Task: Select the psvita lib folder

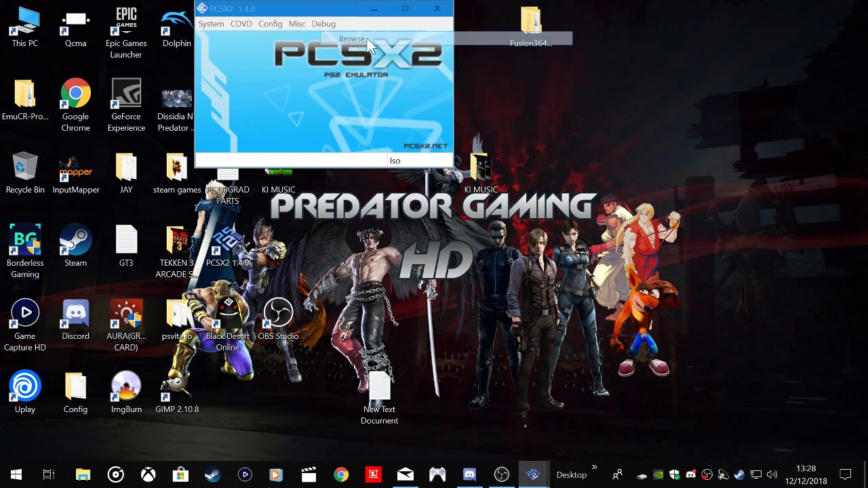Action: pyautogui.click(x=176, y=320)
